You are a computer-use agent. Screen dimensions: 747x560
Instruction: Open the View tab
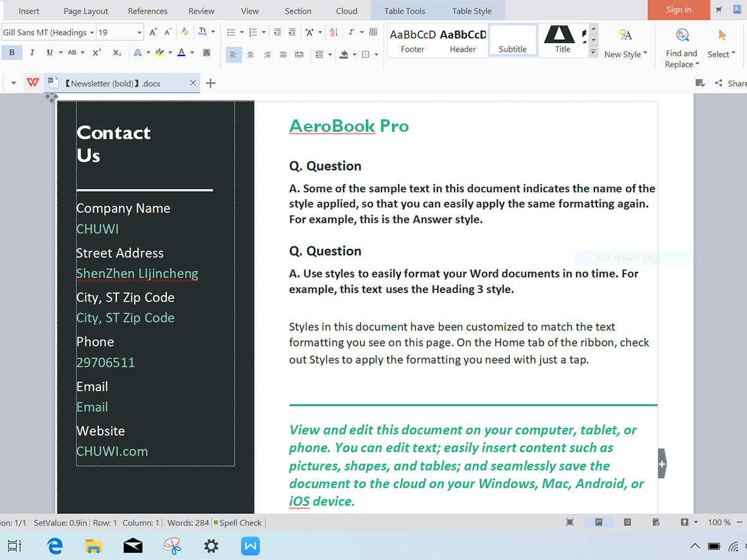[x=250, y=11]
